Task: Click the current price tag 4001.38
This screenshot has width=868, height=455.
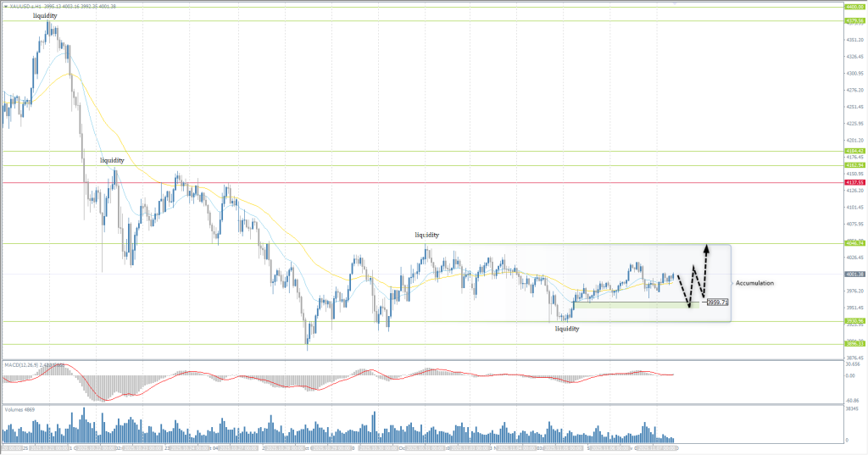Action: point(854,274)
